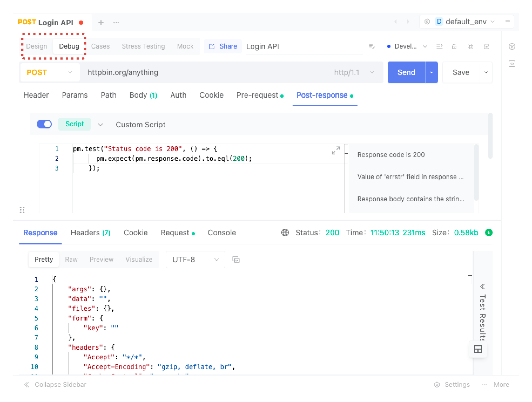Image resolution: width=532 pixels, height=402 pixels.
Task: Click the lock icon in toolbar
Action: tap(454, 46)
